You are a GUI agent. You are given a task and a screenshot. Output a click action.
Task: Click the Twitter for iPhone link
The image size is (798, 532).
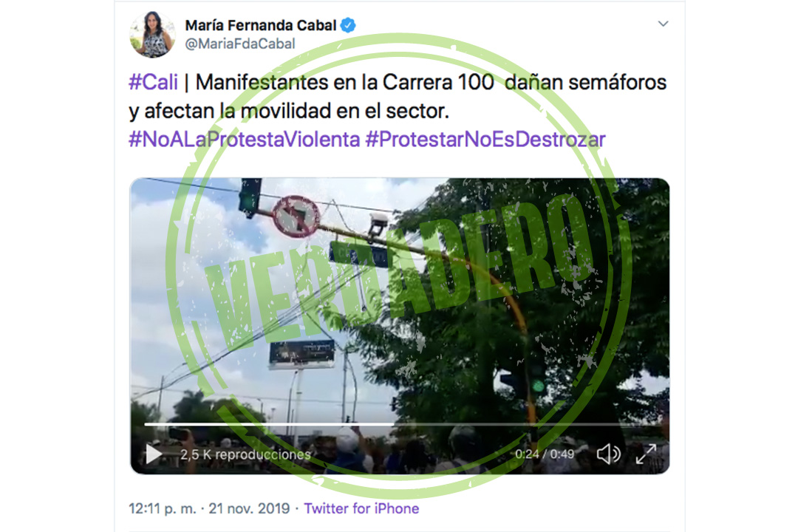point(361,508)
